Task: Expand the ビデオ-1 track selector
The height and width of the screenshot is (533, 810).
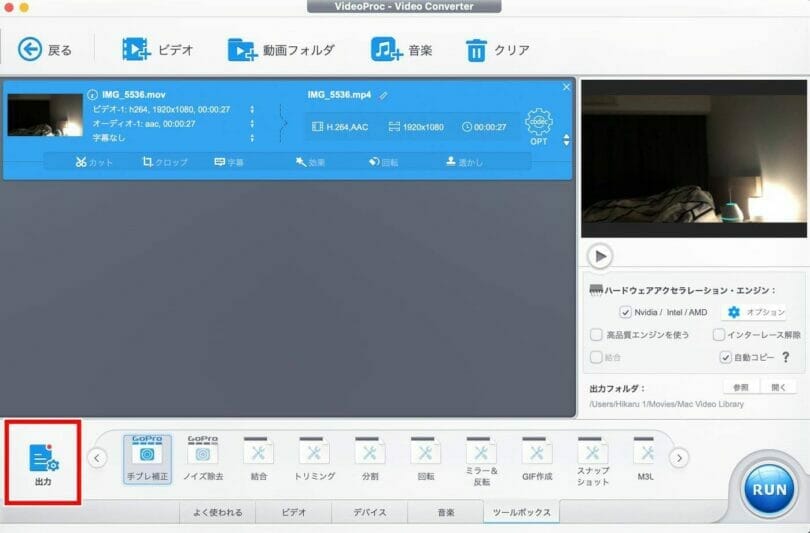Action: (x=252, y=109)
